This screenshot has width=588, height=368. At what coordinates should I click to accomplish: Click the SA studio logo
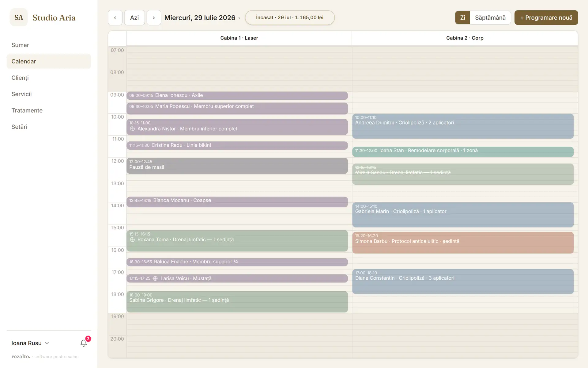pos(19,17)
